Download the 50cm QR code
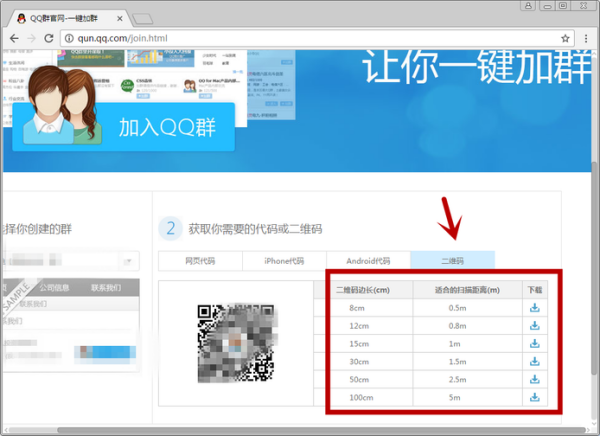This screenshot has height=436, width=600. point(535,380)
